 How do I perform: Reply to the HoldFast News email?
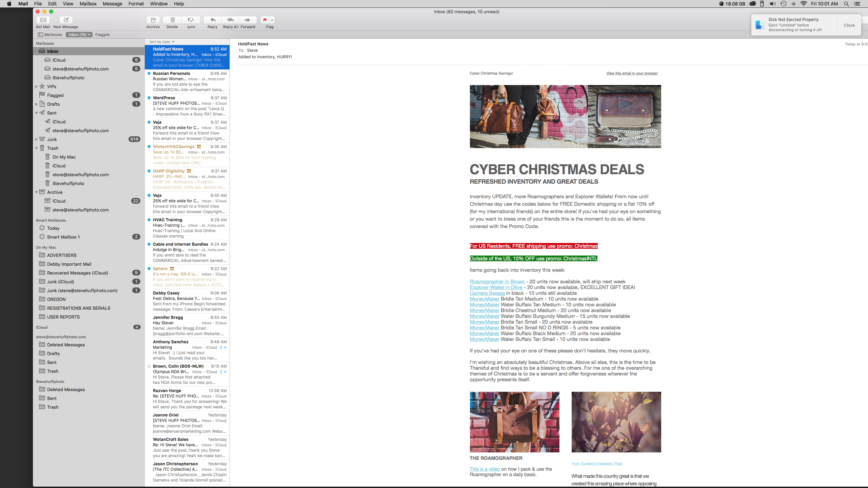[x=213, y=20]
